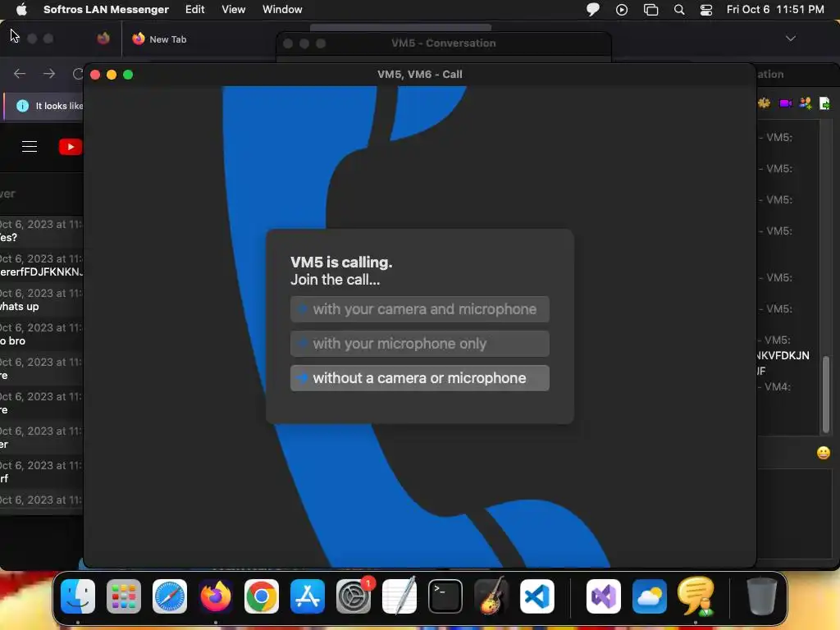Close the VM5, VM6 - Call window
Image resolution: width=840 pixels, height=630 pixels.
pyautogui.click(x=95, y=75)
